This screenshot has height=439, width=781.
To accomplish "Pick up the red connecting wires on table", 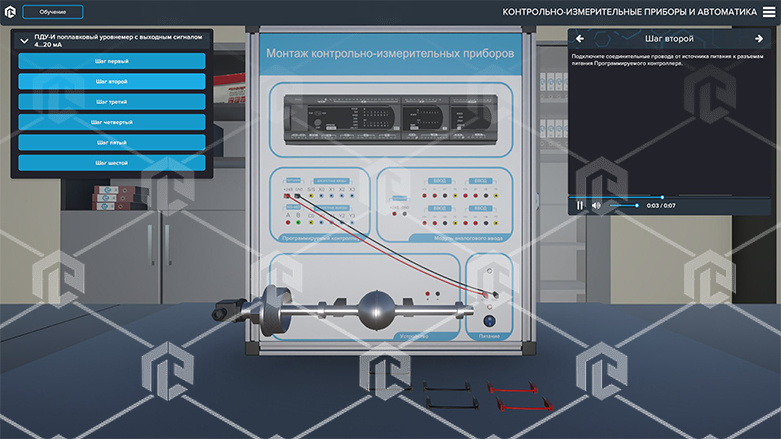I will pos(518,395).
